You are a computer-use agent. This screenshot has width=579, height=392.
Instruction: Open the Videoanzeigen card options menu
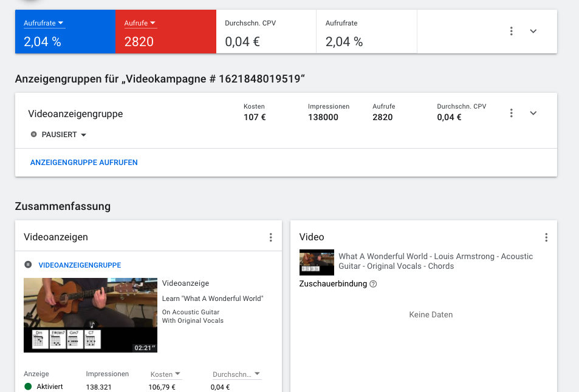pyautogui.click(x=271, y=238)
